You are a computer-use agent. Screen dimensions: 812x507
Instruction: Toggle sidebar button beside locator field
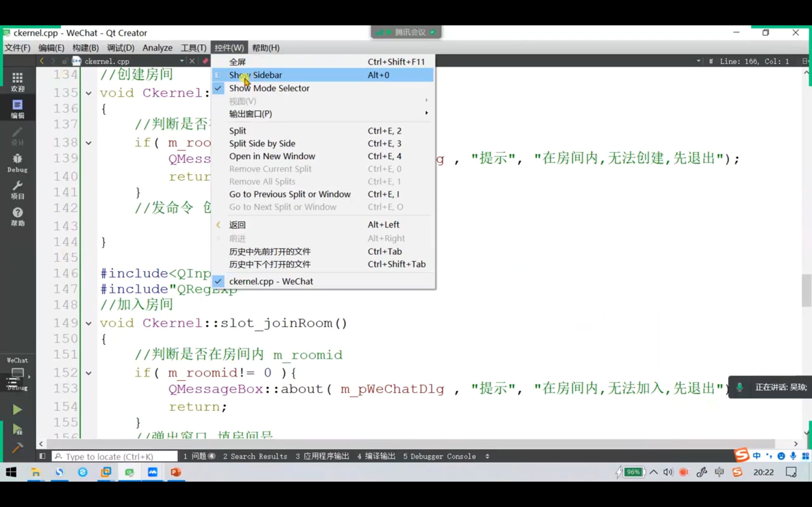[42, 456]
